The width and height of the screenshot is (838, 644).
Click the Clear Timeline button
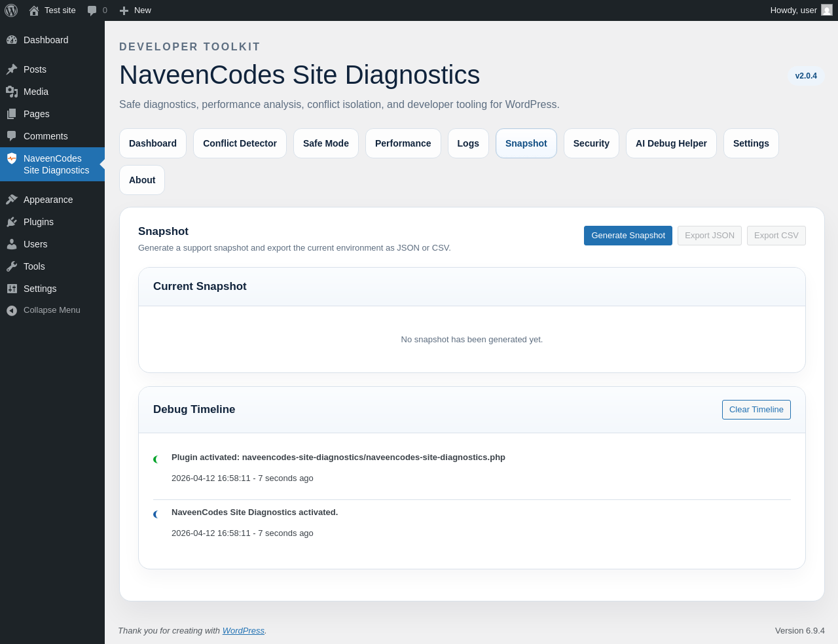tap(756, 410)
